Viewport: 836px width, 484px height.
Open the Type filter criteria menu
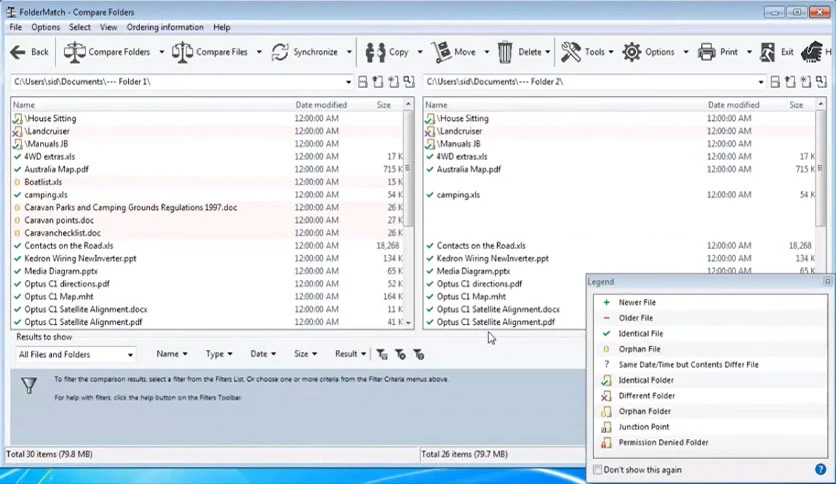pyautogui.click(x=219, y=354)
